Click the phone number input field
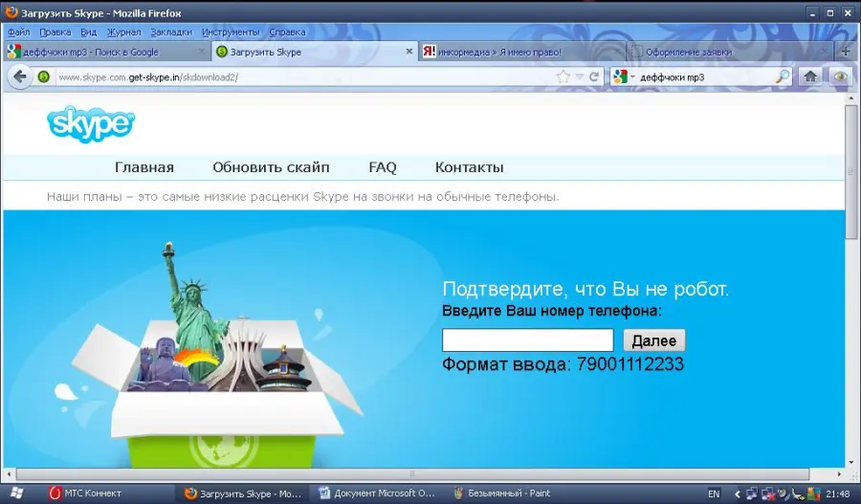Screen dimensions: 861x504 coord(528,340)
